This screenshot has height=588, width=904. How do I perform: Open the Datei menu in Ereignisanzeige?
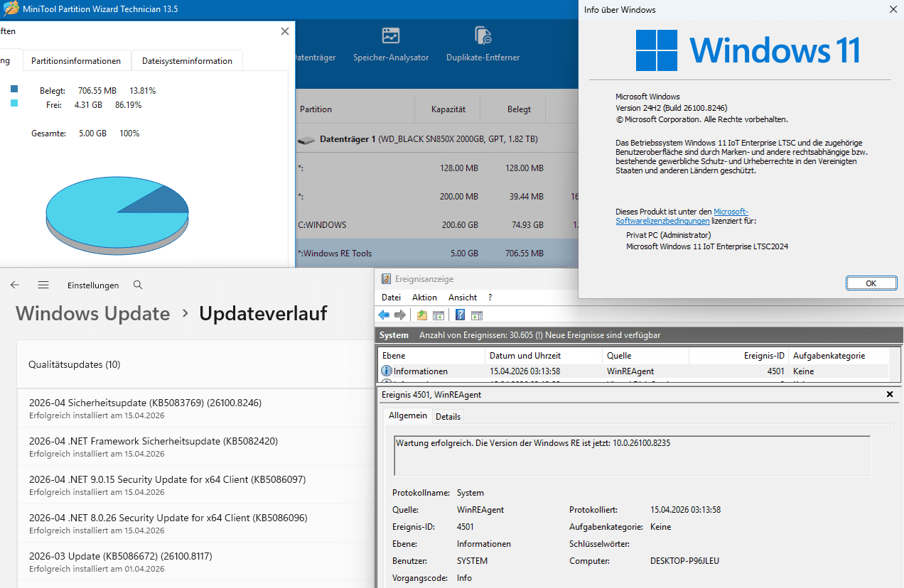pyautogui.click(x=391, y=298)
